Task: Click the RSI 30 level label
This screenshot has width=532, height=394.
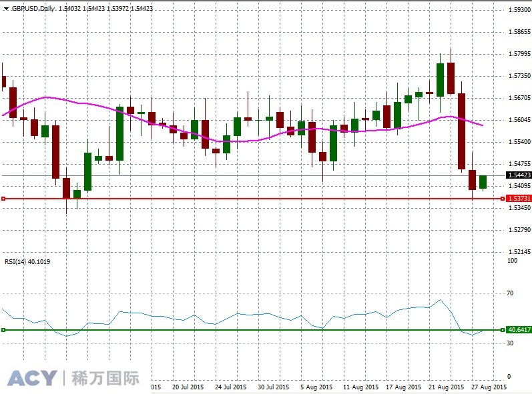Action: click(510, 343)
